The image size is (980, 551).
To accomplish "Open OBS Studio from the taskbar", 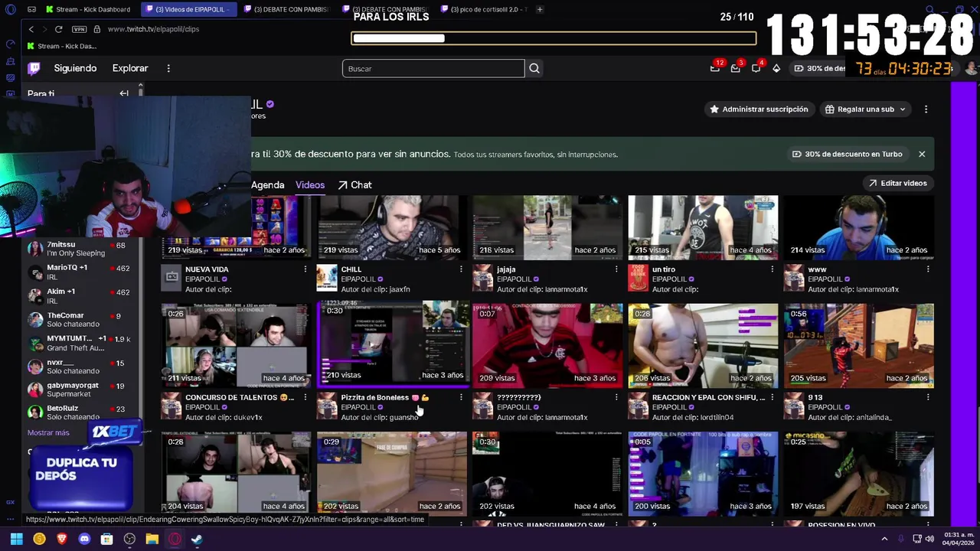I will tap(129, 539).
